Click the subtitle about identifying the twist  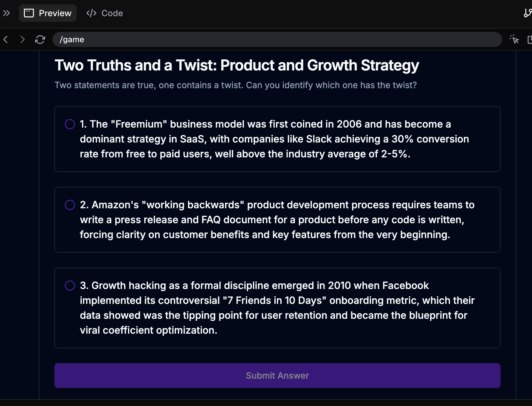point(236,85)
